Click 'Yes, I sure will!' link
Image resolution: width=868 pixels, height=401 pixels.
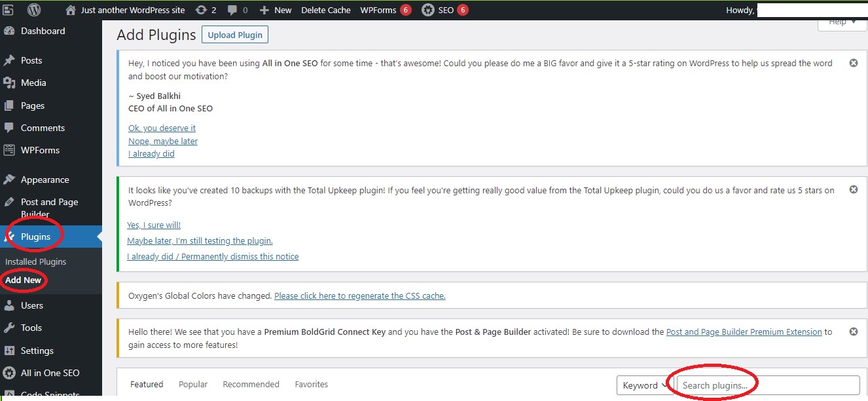pyautogui.click(x=154, y=225)
